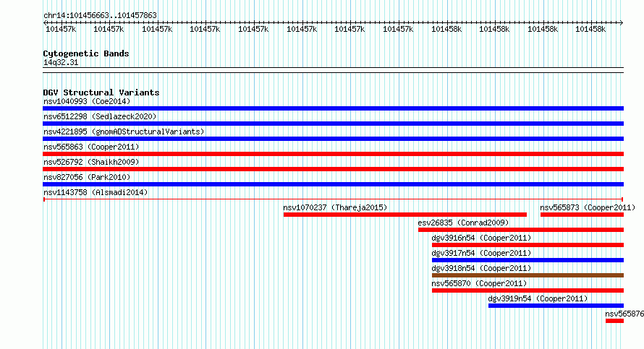Select the blue bar for dgv3919n54
Viewport: 644px width, 349px height.
click(x=556, y=306)
